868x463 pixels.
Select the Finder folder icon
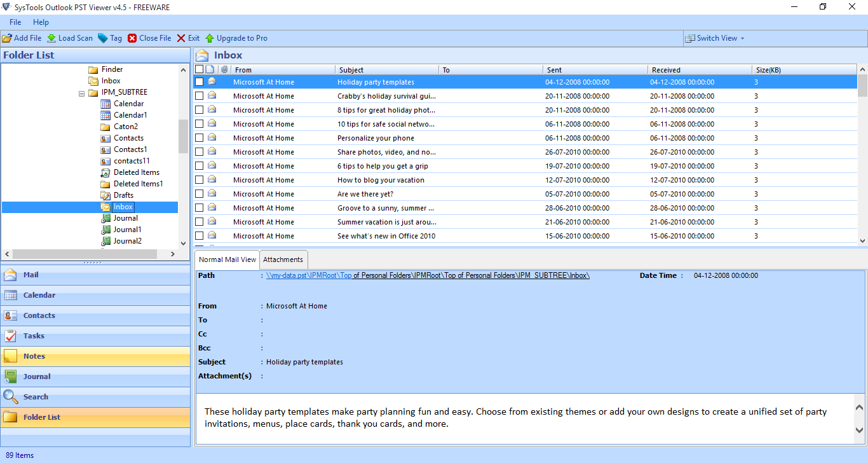pyautogui.click(x=93, y=69)
